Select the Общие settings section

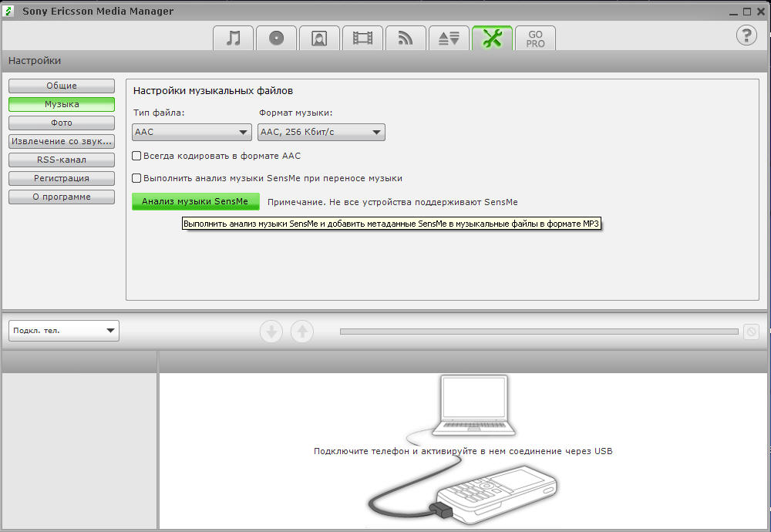point(62,86)
